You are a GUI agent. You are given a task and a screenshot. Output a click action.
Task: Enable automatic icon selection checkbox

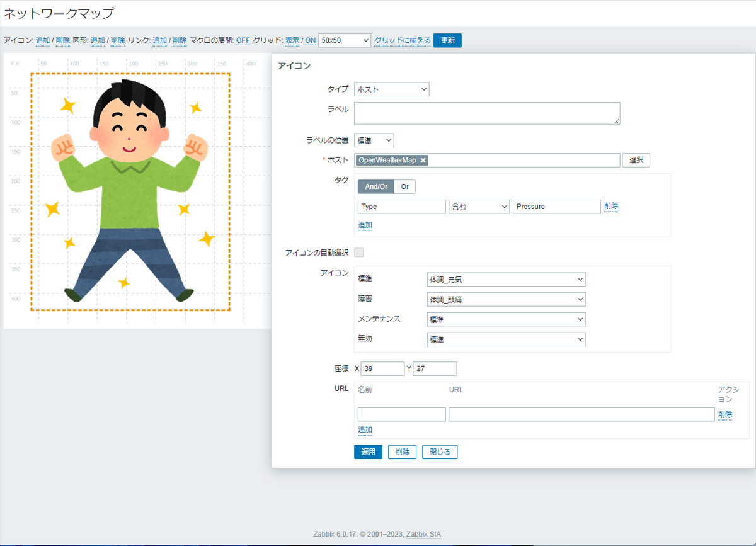(359, 253)
